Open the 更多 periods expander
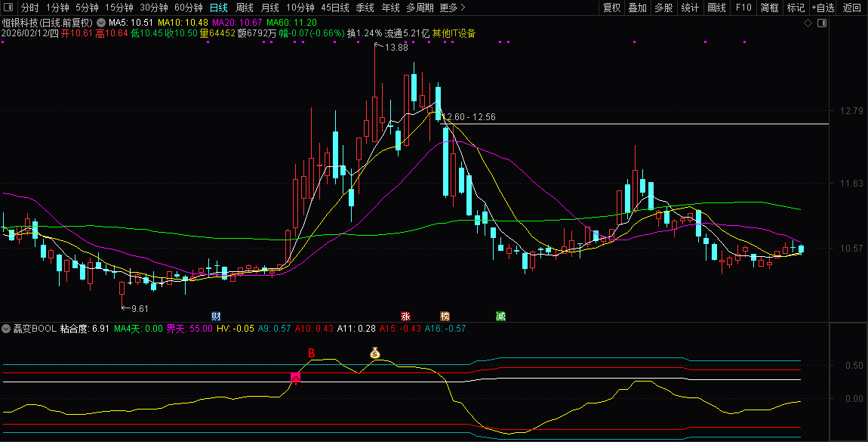 coord(452,8)
